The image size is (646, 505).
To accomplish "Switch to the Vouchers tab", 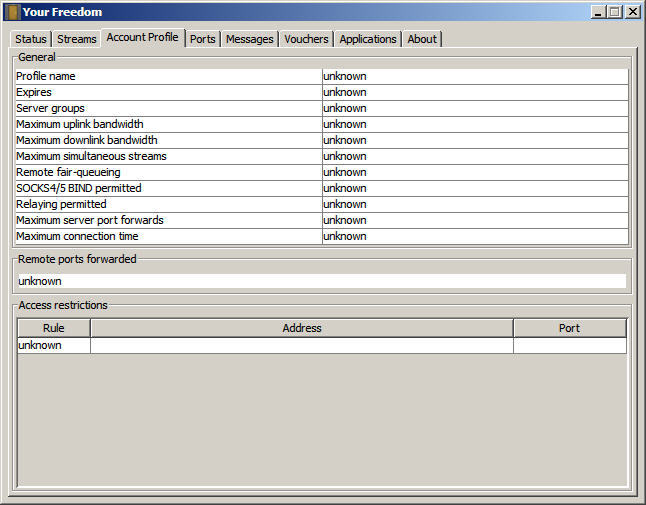I will pyautogui.click(x=306, y=39).
